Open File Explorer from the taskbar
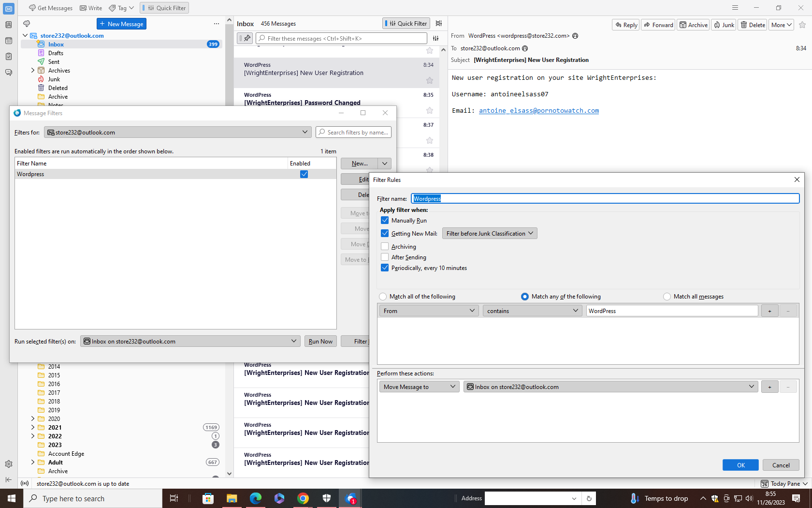 (232, 498)
